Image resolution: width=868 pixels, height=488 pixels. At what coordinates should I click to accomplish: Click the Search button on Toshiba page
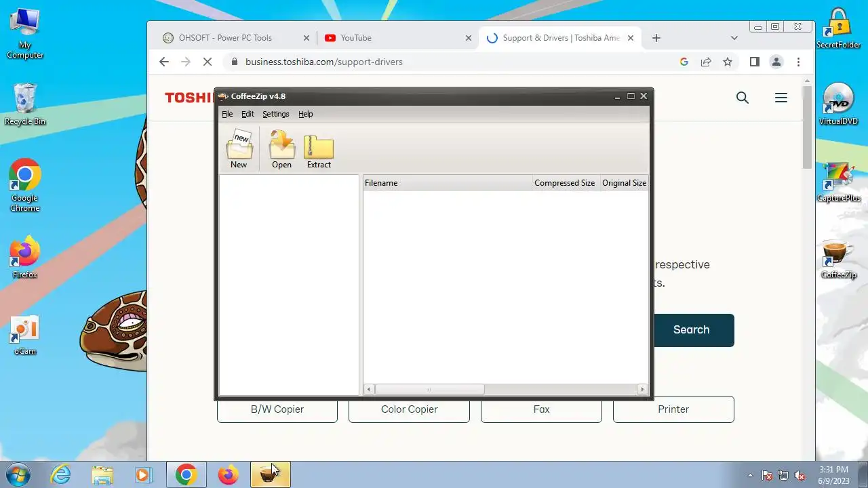coord(692,330)
